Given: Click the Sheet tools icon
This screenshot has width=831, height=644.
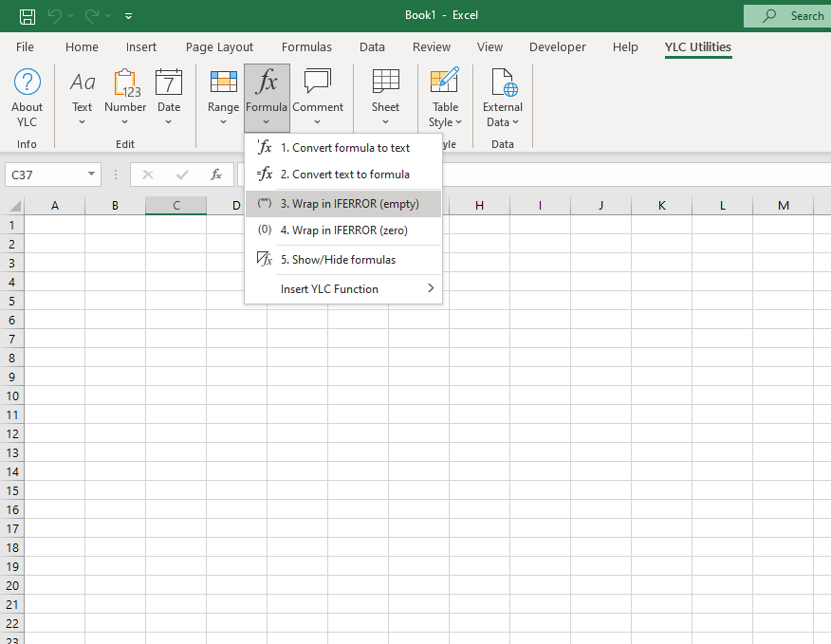Looking at the screenshot, I should (385, 83).
